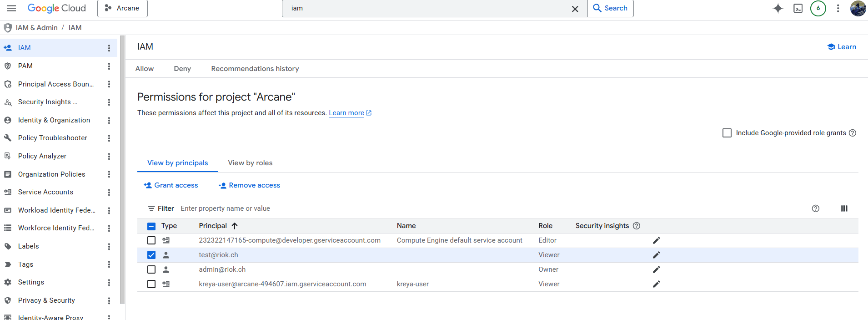Viewport: 868px width, 320px height.
Task: Click the Security insights help icon
Action: (637, 226)
